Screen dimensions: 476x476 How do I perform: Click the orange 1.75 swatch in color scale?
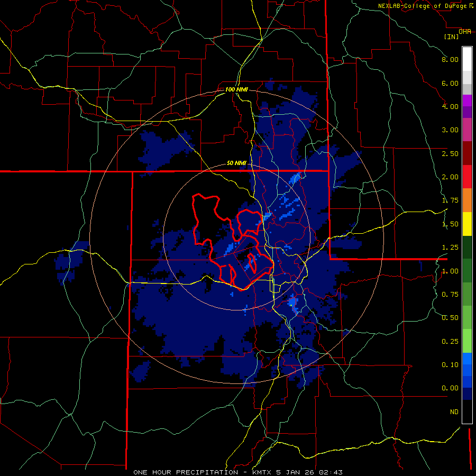(467, 200)
